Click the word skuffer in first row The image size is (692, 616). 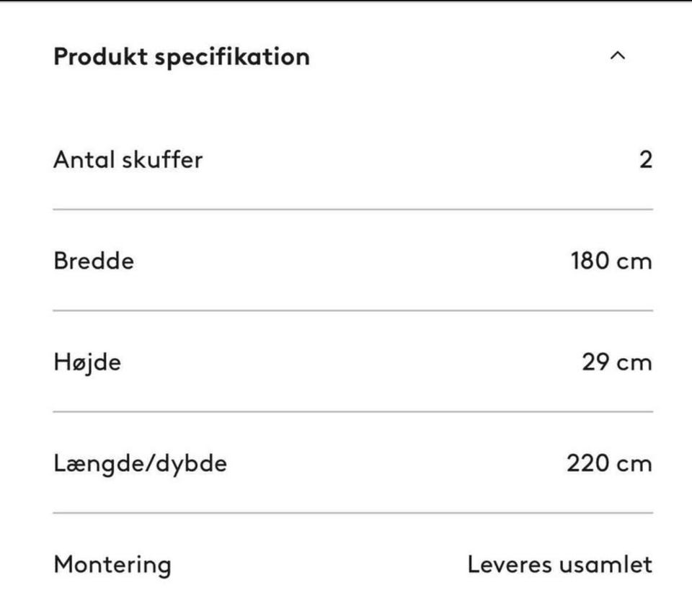pos(162,159)
